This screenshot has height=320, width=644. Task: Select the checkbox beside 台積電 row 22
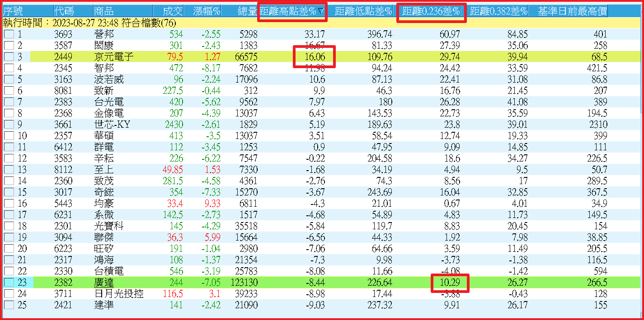[9, 271]
